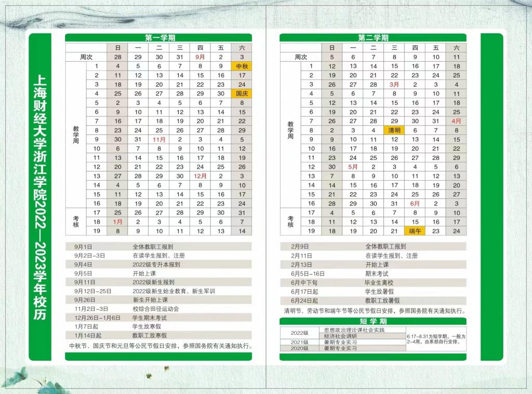This screenshot has width=532, height=394.
Task: Select the "中秋" holiday cell
Action: [x=242, y=66]
